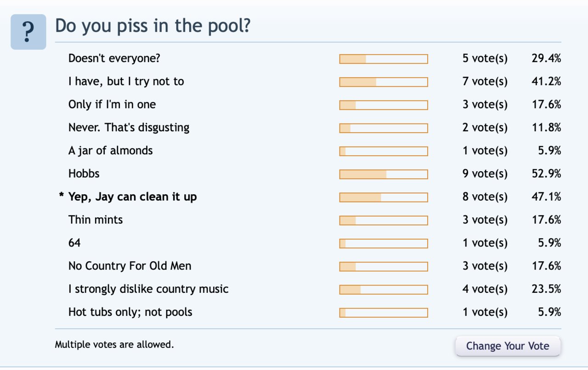Click the 'I strongly dislike country music' option
588x370 pixels.
tap(148, 289)
